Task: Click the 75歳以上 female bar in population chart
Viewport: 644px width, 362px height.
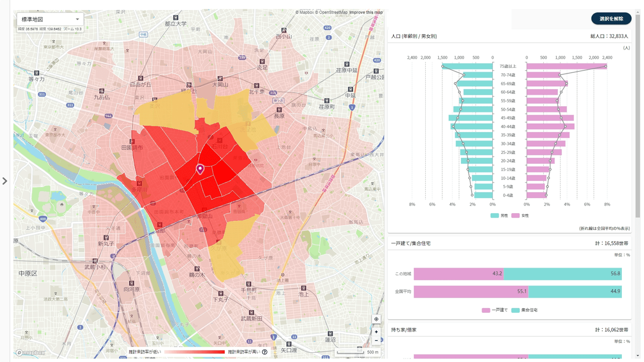Action: pos(566,66)
